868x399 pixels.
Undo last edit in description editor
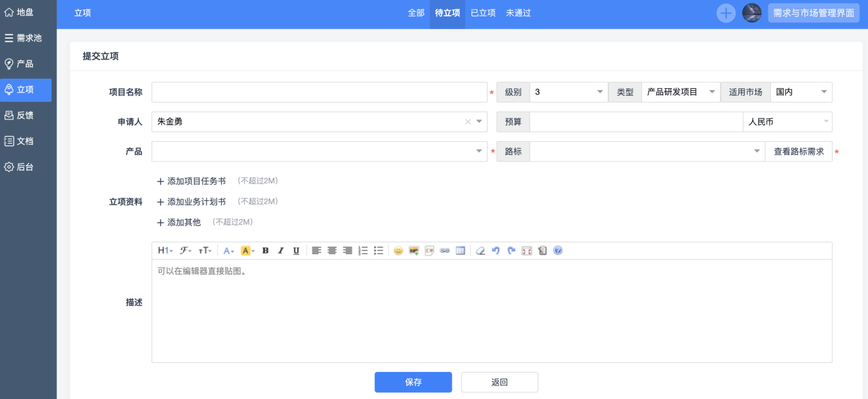496,250
